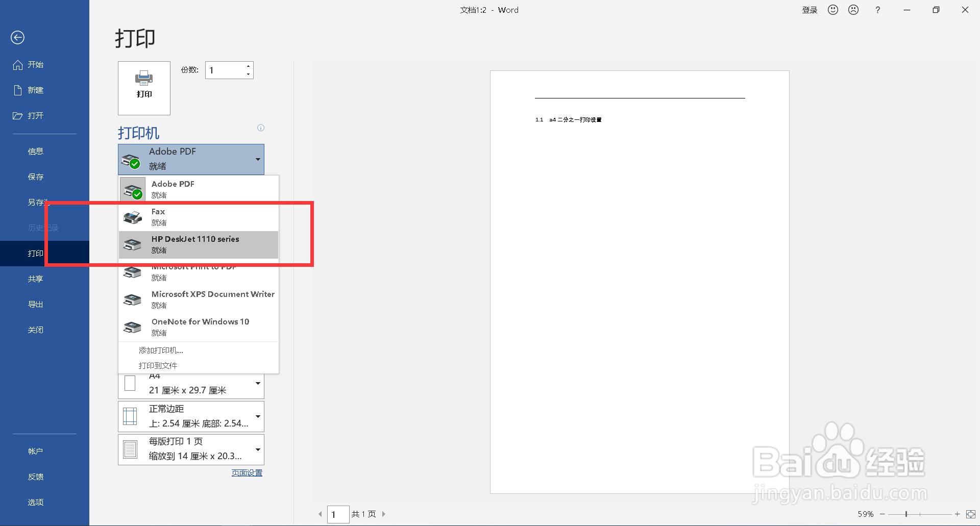Choose Microsoft XPS Document Writer

click(x=199, y=299)
